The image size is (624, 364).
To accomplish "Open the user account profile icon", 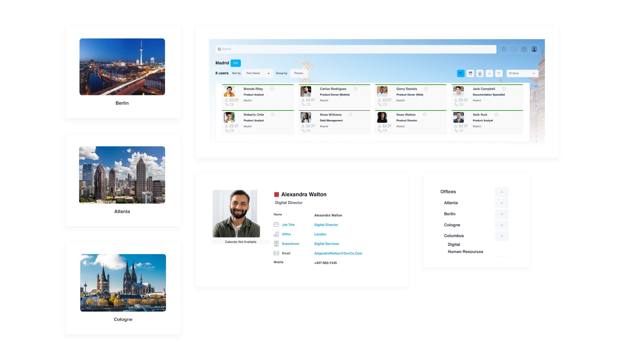I will (x=534, y=49).
